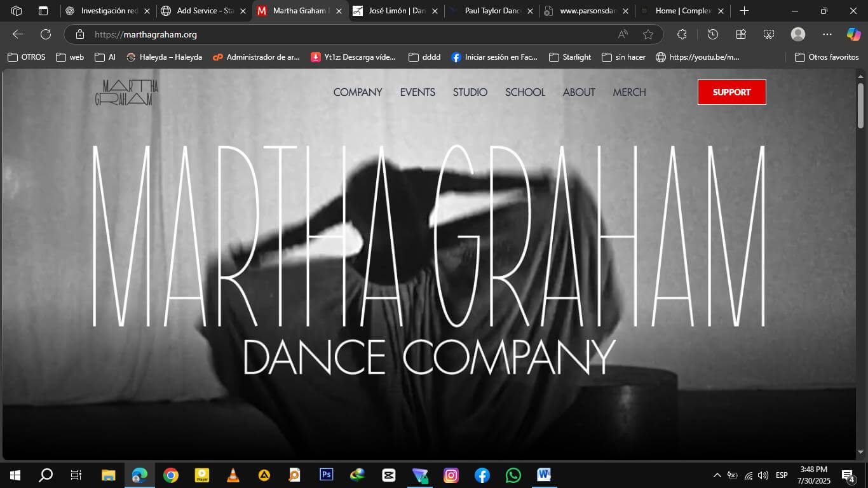Click the page vertical scrollbar thumb
Viewport: 868px width, 488px height.
click(x=861, y=105)
